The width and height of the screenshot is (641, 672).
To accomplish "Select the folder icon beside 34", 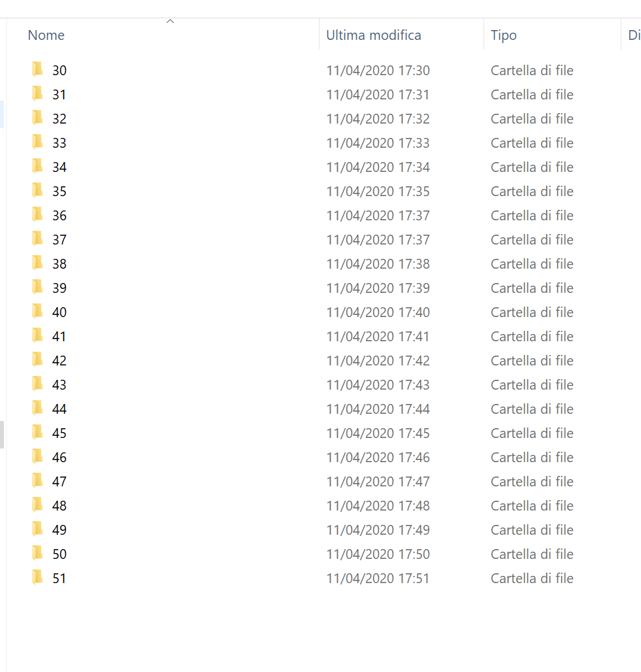I will 38,166.
